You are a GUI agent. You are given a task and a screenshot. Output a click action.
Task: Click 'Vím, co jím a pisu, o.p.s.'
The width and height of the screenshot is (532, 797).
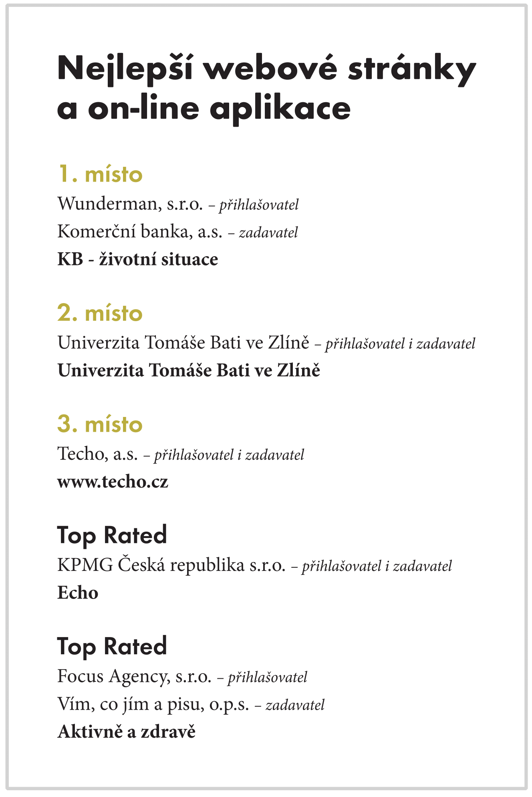[x=153, y=704]
